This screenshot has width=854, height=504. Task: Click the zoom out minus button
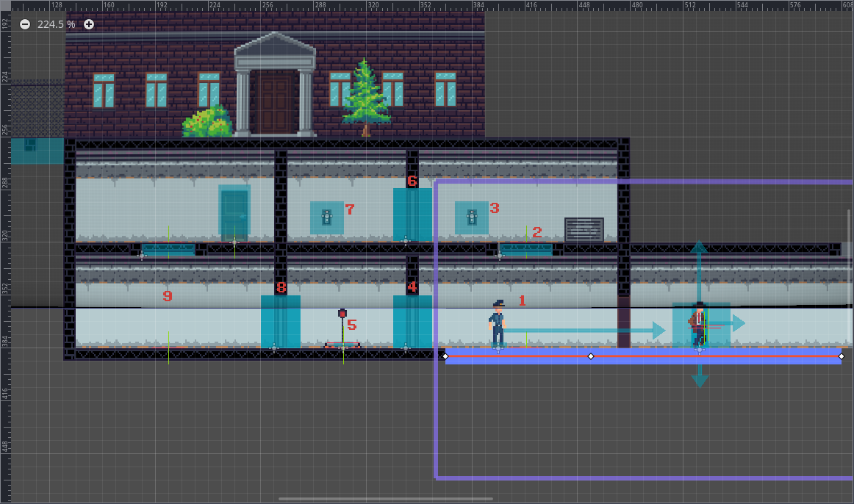pos(25,24)
